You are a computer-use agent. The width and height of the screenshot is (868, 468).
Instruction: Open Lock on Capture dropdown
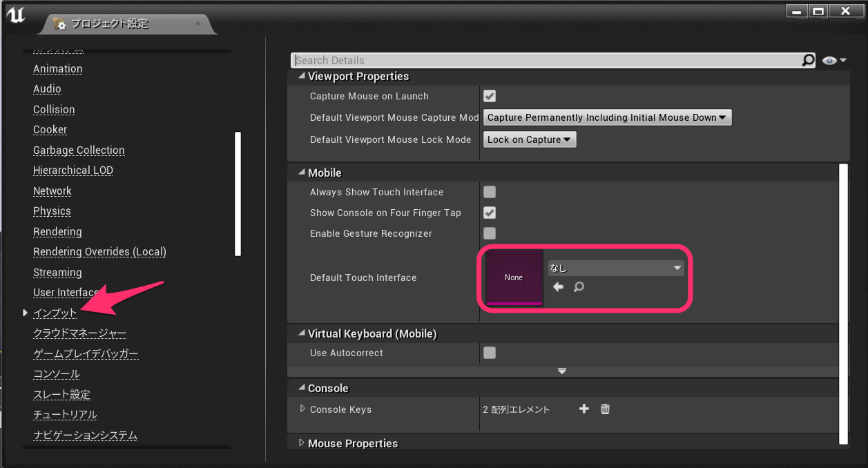(530, 139)
